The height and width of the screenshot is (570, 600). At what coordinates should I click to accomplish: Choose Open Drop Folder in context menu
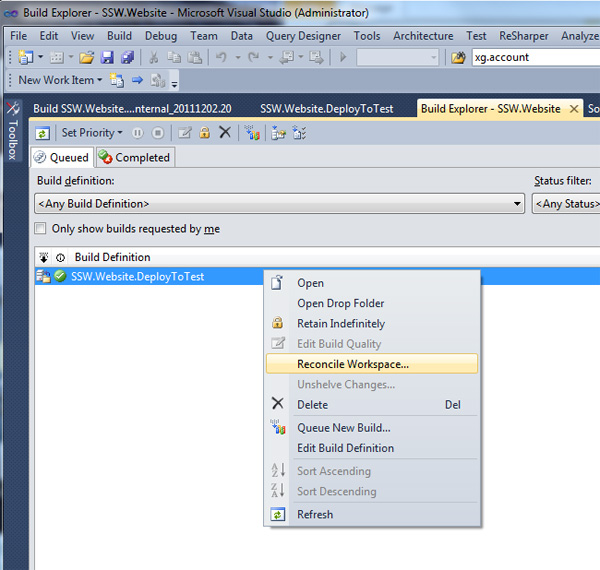tap(340, 303)
